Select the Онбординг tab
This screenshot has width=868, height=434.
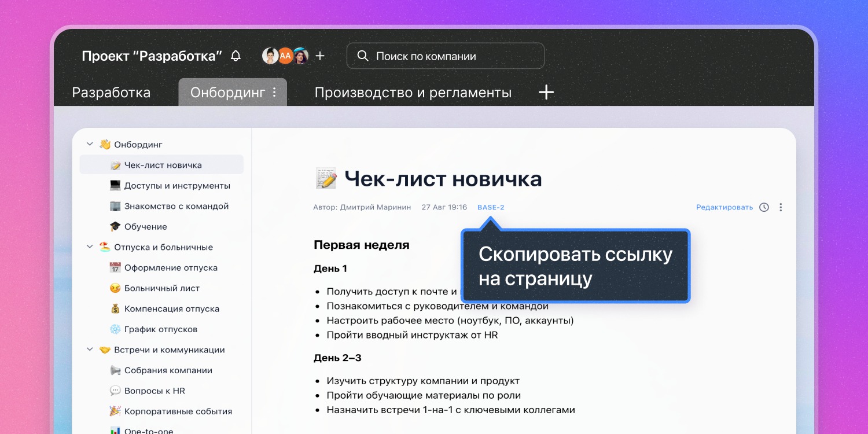(x=227, y=93)
